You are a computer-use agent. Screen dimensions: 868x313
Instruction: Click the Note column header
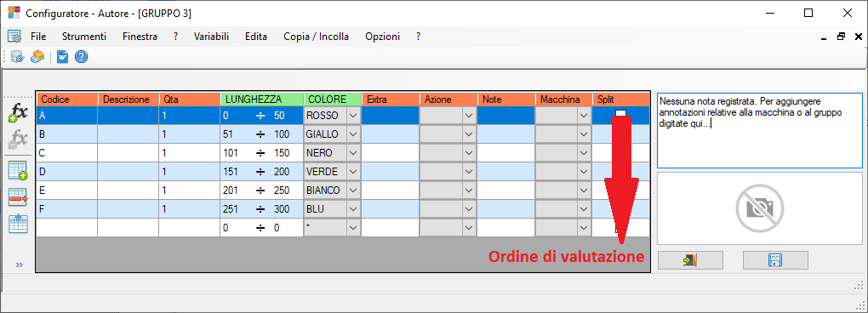point(506,100)
